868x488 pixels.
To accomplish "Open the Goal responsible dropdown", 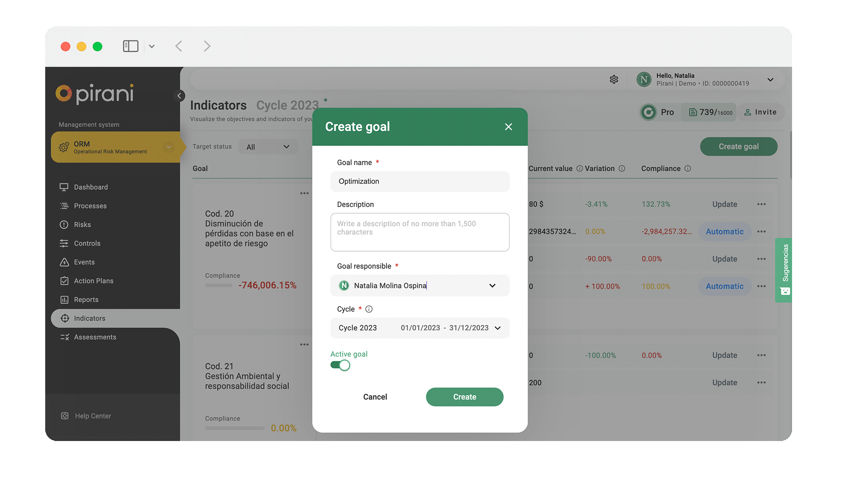I will pos(420,285).
